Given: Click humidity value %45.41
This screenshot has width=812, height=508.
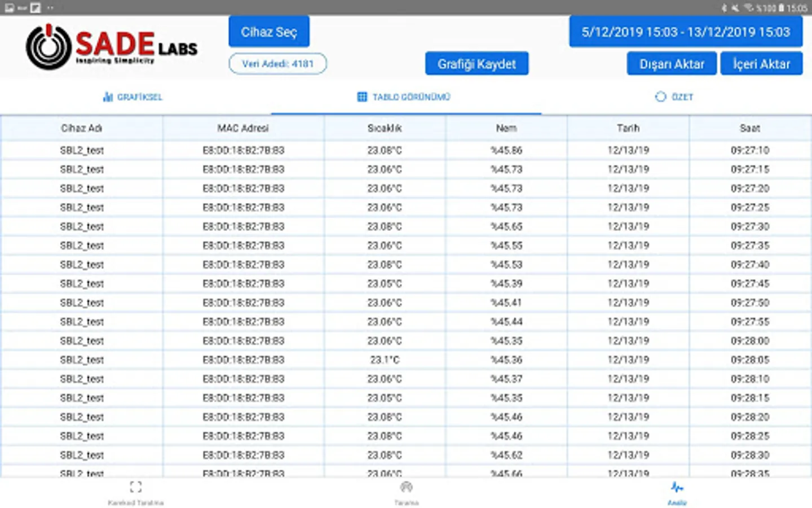Looking at the screenshot, I should (x=506, y=303).
